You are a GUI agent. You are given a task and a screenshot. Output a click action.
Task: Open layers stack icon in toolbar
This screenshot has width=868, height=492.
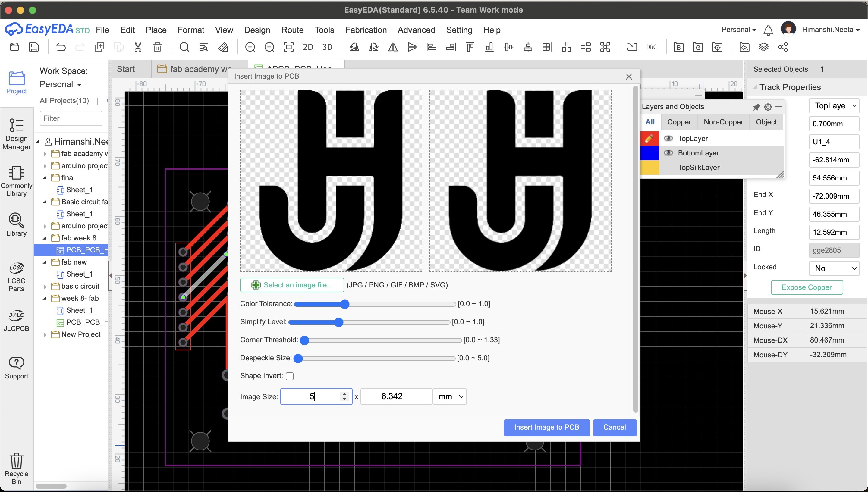pos(763,47)
